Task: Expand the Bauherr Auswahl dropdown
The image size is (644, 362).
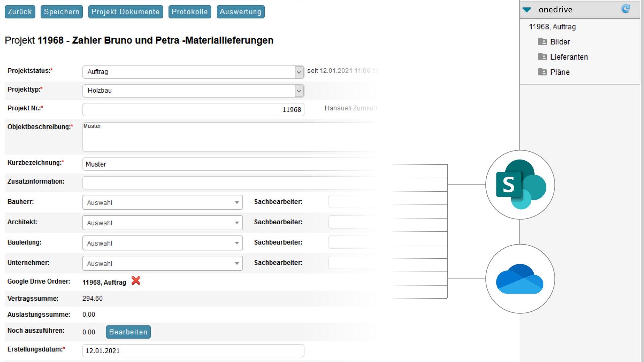Action: click(237, 202)
